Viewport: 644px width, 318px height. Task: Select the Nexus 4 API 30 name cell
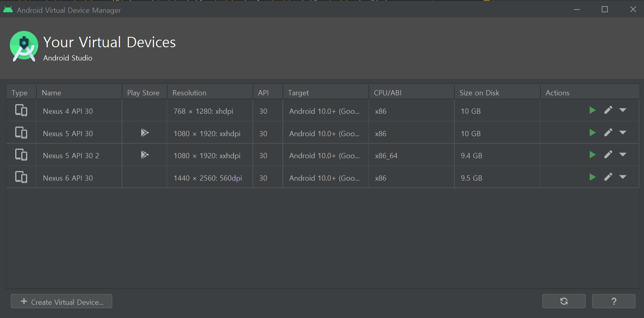79,111
